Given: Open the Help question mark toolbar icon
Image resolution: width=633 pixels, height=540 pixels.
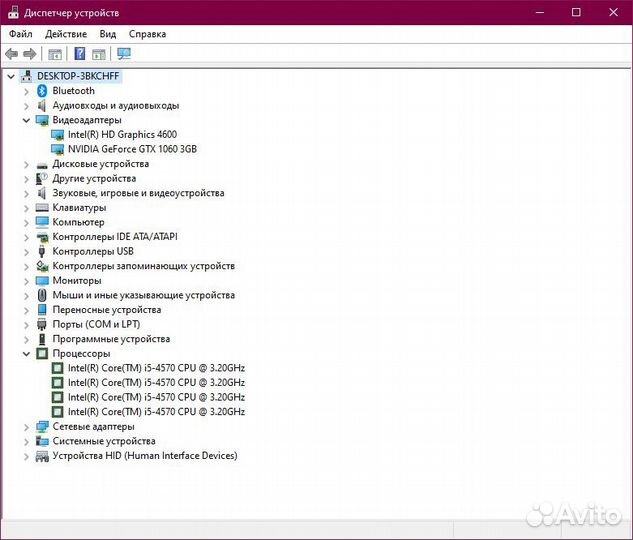Looking at the screenshot, I should point(80,54).
